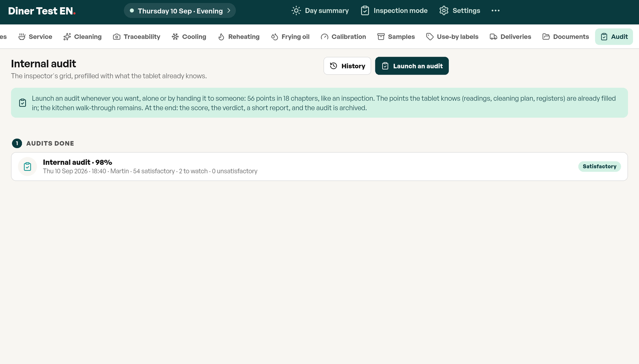Click the Samples box icon

point(381,37)
